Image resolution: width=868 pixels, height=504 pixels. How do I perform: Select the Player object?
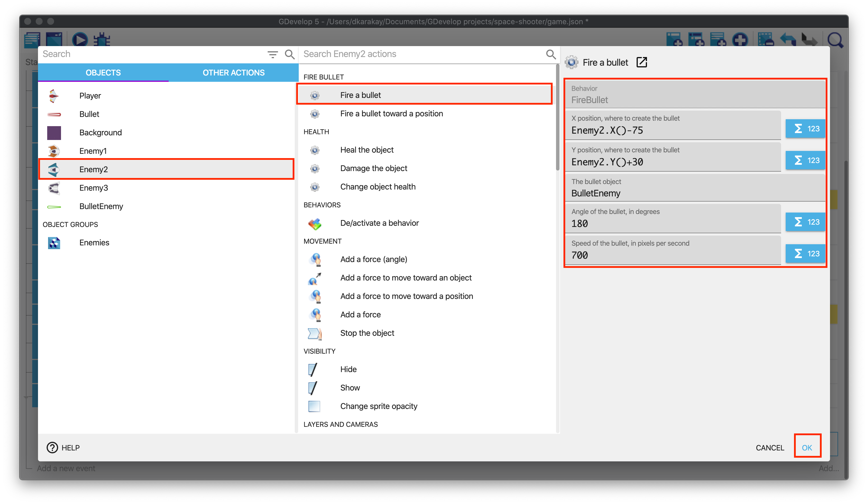pos(90,96)
